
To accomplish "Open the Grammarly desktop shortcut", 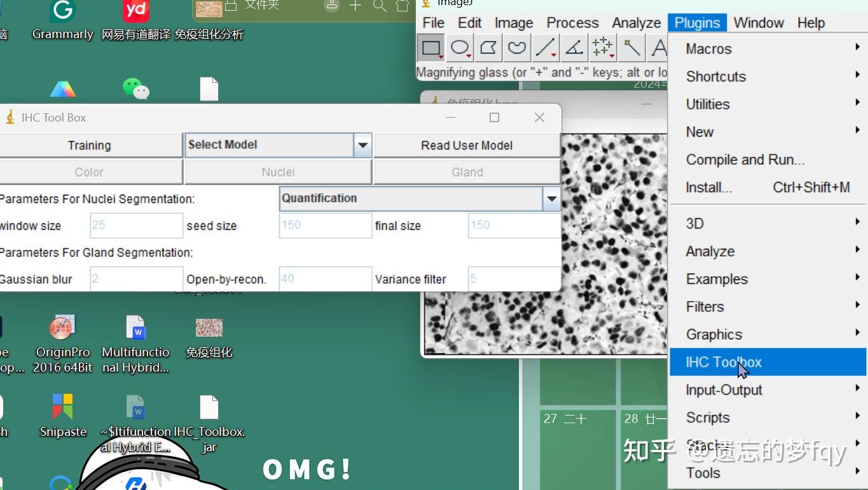I will [62, 20].
